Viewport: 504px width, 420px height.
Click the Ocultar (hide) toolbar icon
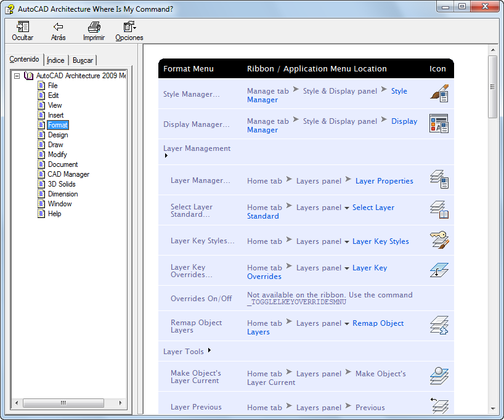(x=23, y=26)
